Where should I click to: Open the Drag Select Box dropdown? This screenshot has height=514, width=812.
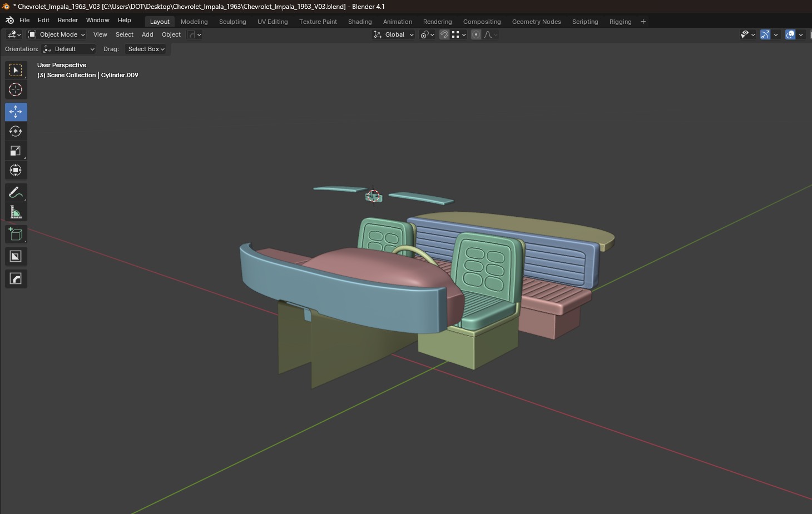pos(146,49)
